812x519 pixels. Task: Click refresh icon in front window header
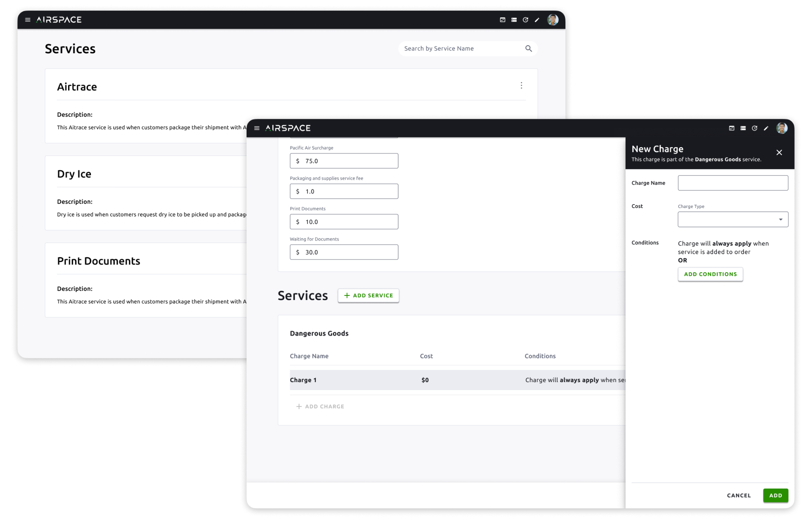754,128
